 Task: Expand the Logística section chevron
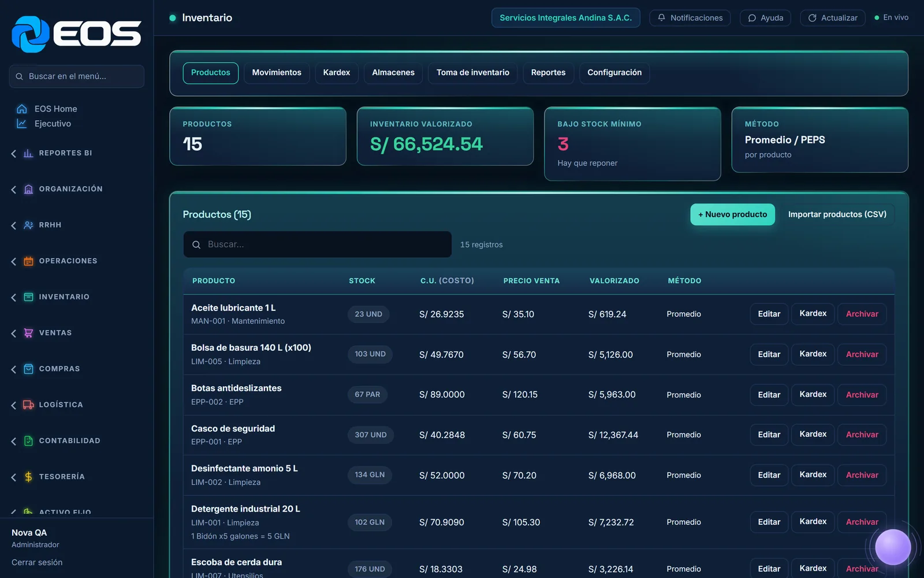point(14,405)
